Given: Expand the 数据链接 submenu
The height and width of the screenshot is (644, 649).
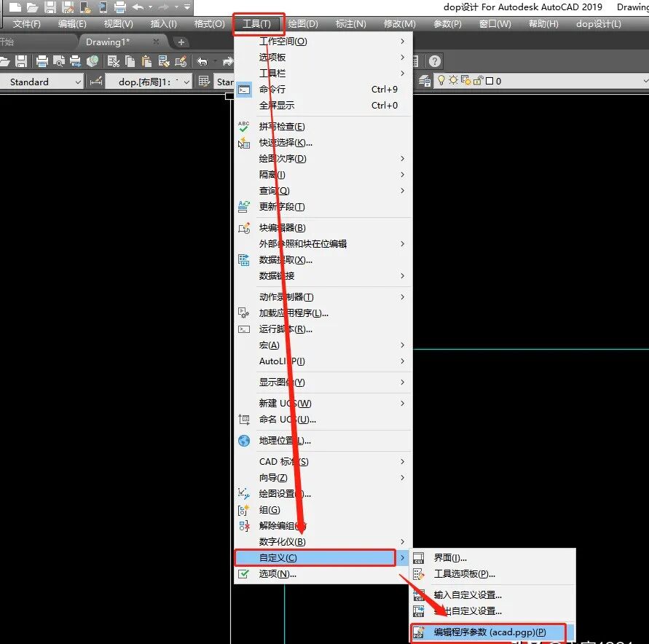Looking at the screenshot, I should (323, 275).
